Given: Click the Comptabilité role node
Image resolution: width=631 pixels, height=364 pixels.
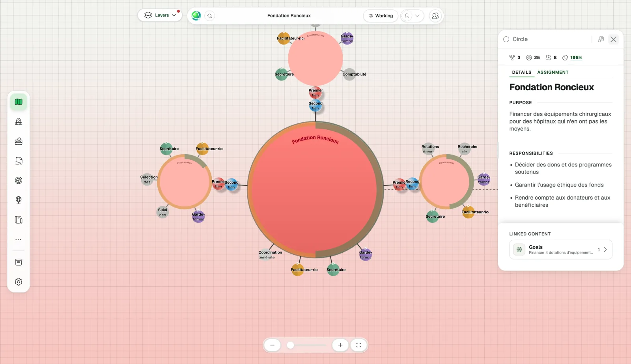Looking at the screenshot, I should point(349,74).
